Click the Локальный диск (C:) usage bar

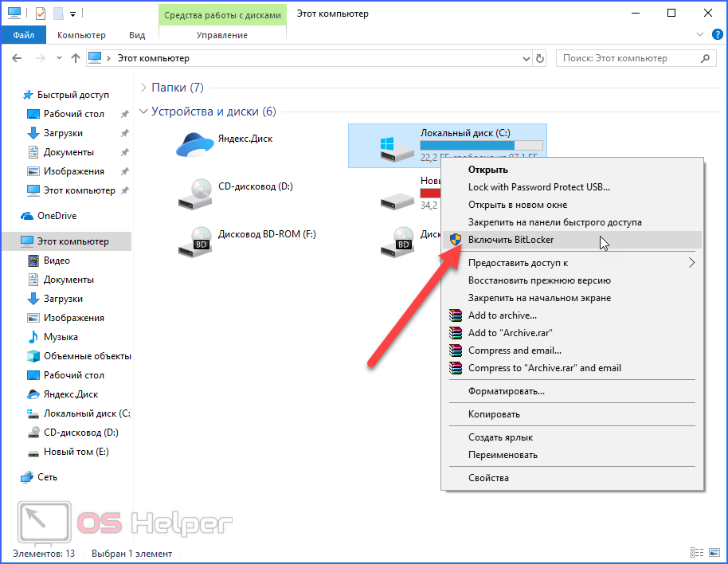pyautogui.click(x=481, y=146)
